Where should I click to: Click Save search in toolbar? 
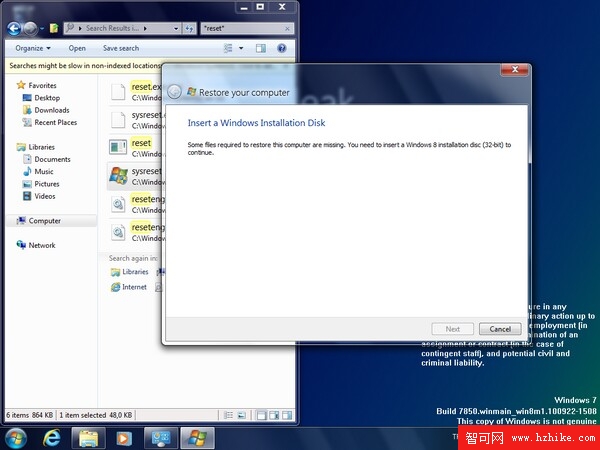tap(121, 48)
